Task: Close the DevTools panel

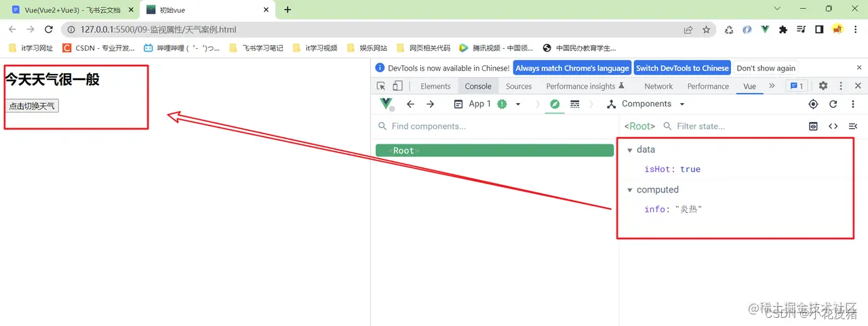Action: [858, 86]
